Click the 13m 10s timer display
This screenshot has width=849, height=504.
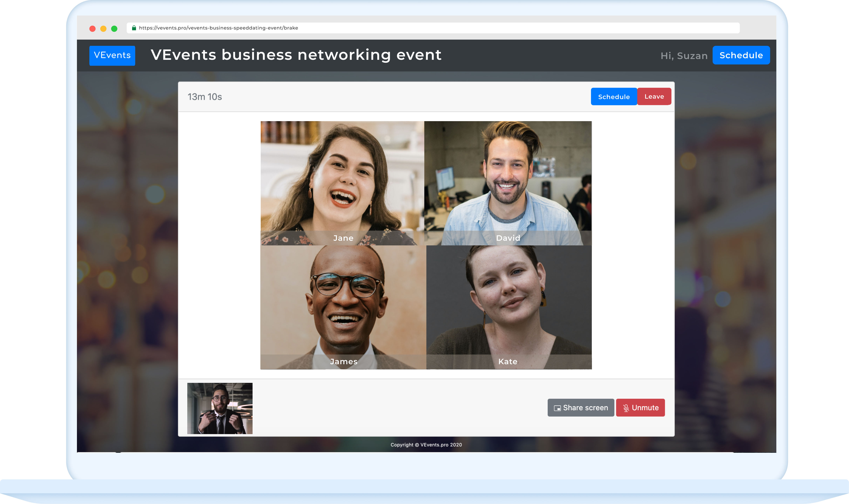[205, 97]
